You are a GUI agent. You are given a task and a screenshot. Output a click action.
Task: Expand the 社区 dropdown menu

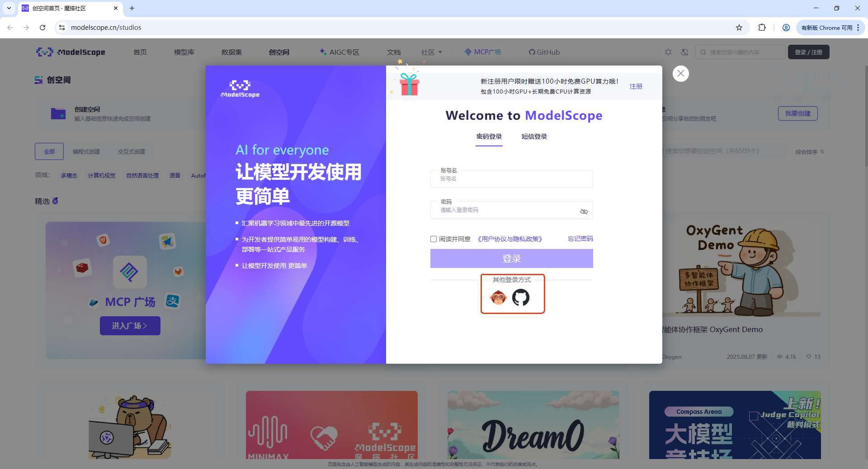point(432,52)
